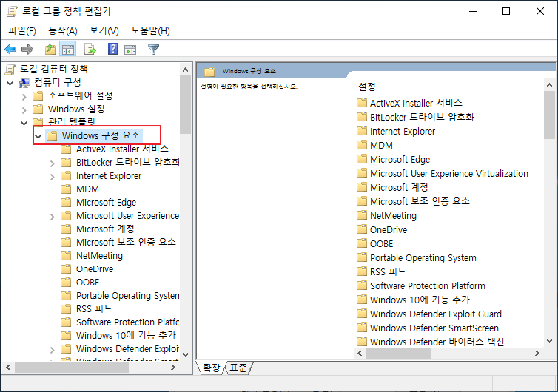Select NetMeeting in the left tree
The height and width of the screenshot is (392, 558).
pyautogui.click(x=99, y=255)
